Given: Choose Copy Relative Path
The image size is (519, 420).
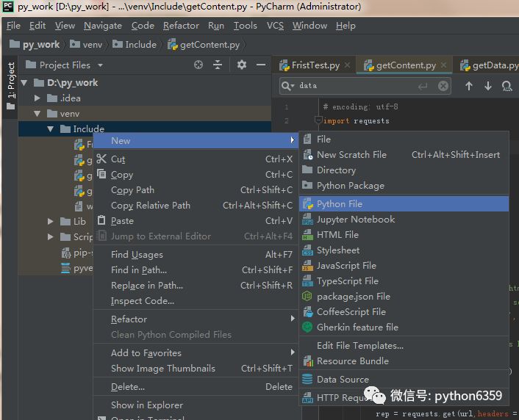Looking at the screenshot, I should click(196, 206).
